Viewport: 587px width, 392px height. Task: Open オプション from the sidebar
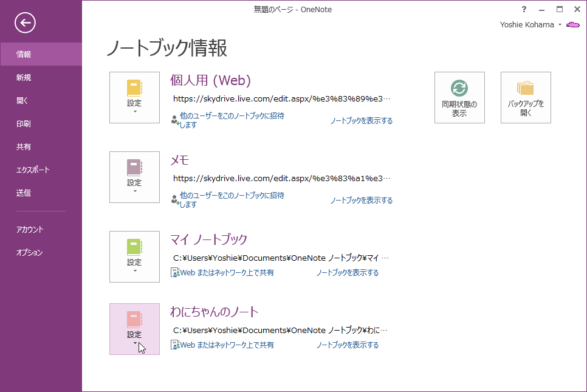point(30,253)
